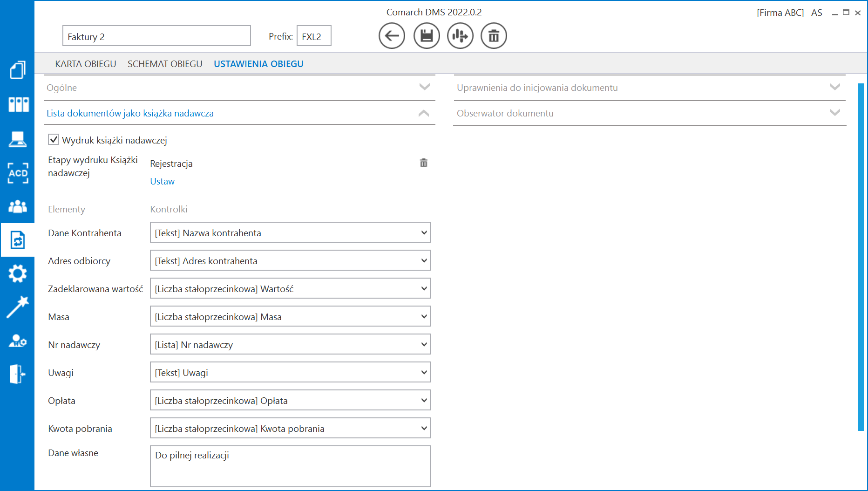
Task: Open the Dane Kontrahenta dropdown
Action: click(x=290, y=232)
